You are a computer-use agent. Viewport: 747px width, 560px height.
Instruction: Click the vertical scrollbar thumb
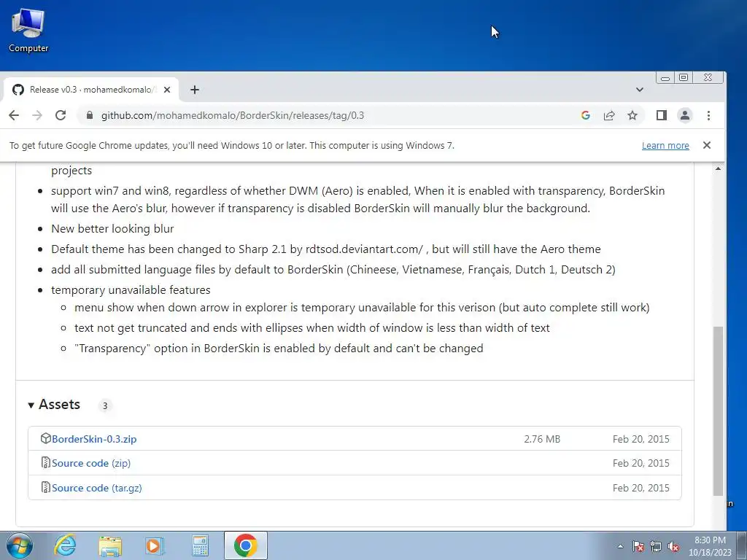(x=718, y=411)
